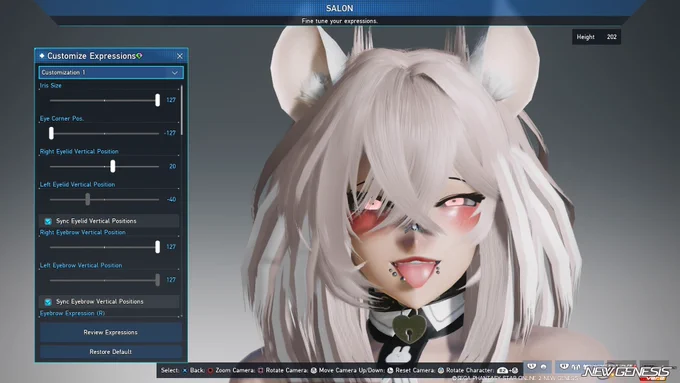The height and width of the screenshot is (383, 680).
Task: Click the Right Eyebrow Vertical Position slider handle
Action: tap(157, 247)
